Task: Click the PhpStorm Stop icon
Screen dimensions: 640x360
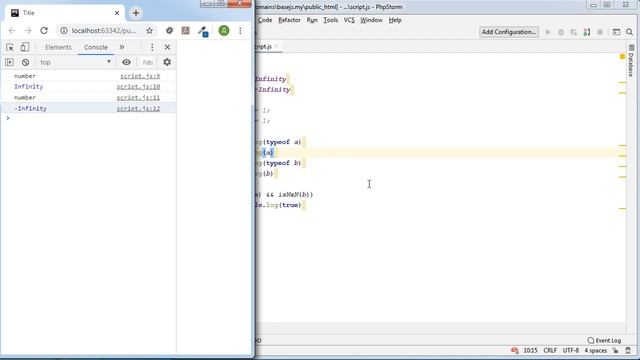Action: pos(600,32)
